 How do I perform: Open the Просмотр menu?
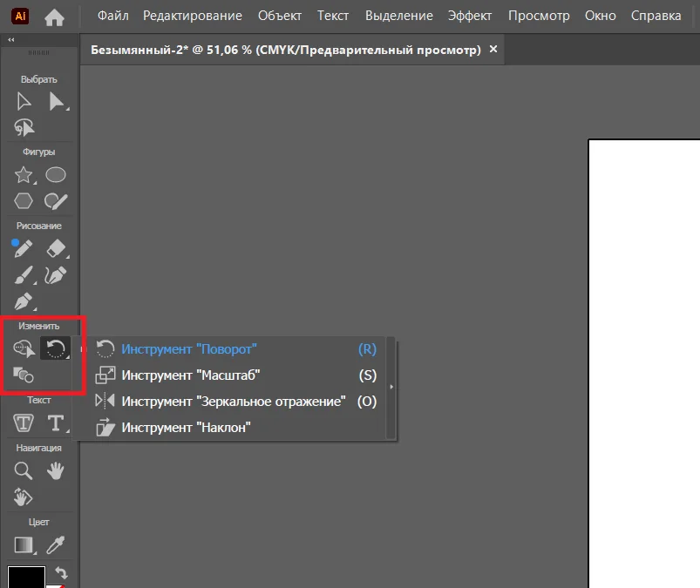(x=539, y=16)
